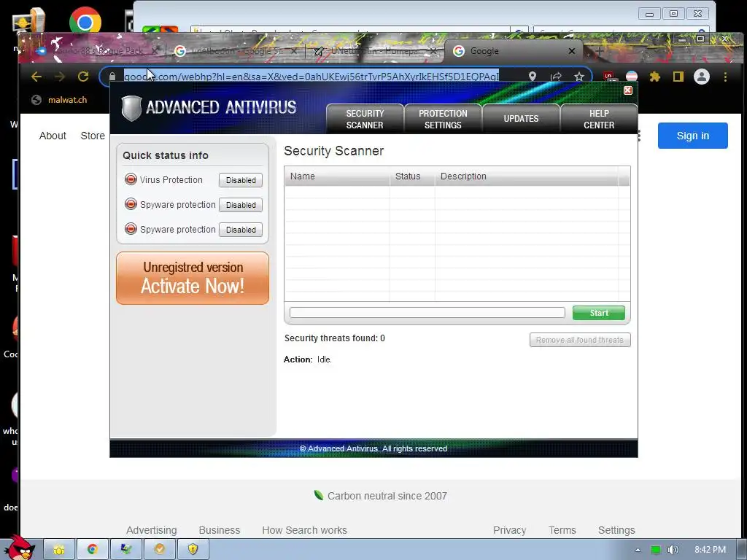Open the Security Scanner tab
The image size is (747, 560).
365,119
